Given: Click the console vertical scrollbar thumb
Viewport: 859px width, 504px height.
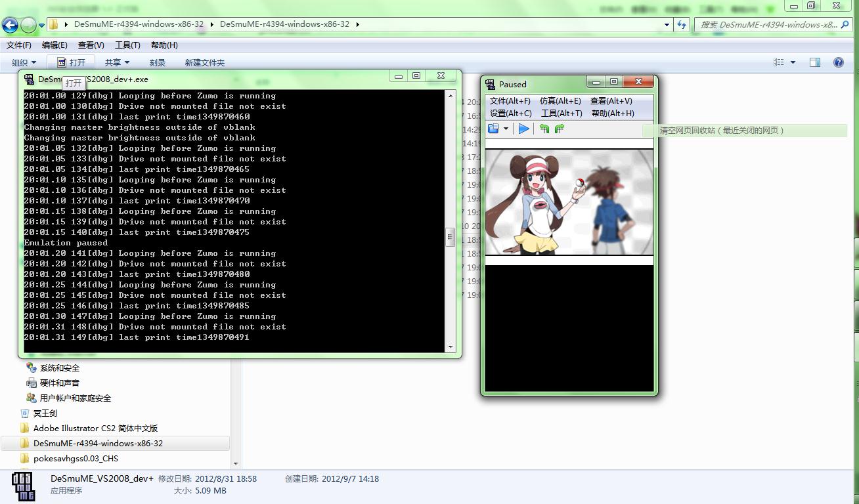Looking at the screenshot, I should click(x=450, y=237).
